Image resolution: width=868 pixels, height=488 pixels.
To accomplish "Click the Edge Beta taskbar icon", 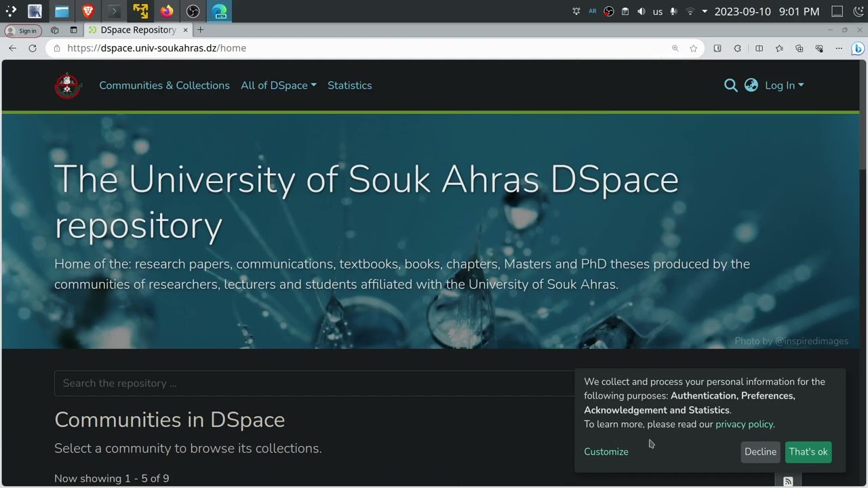I will (x=219, y=11).
